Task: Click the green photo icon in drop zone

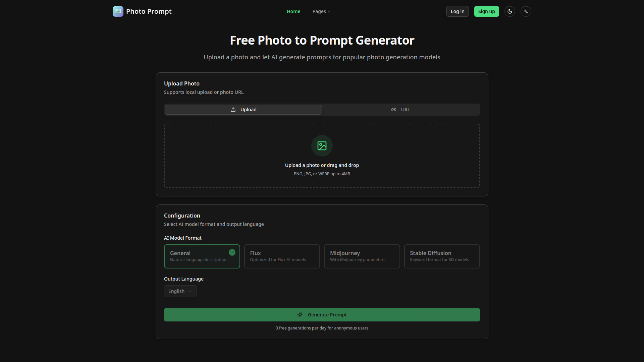Action: pos(322,146)
